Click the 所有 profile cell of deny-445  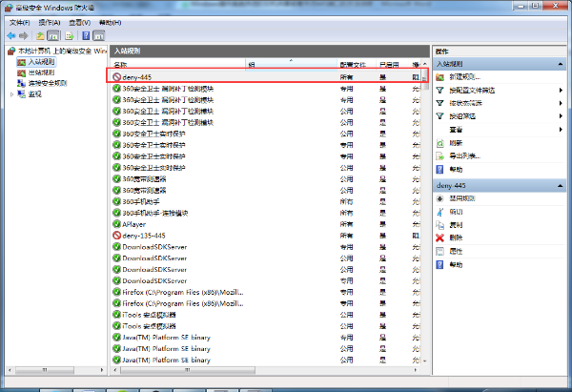(347, 77)
